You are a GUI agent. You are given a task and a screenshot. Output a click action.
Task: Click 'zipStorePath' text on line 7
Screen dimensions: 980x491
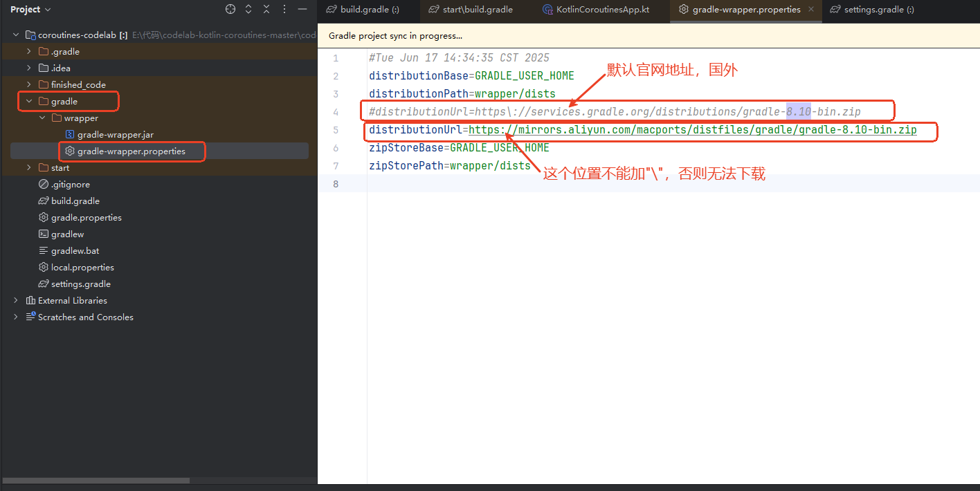(406, 165)
